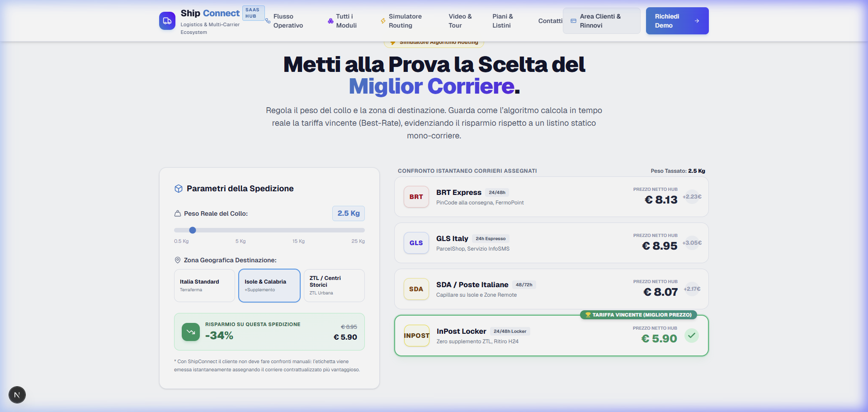The width and height of the screenshot is (868, 412).
Task: Click the Richiedi Demo button
Action: (677, 21)
